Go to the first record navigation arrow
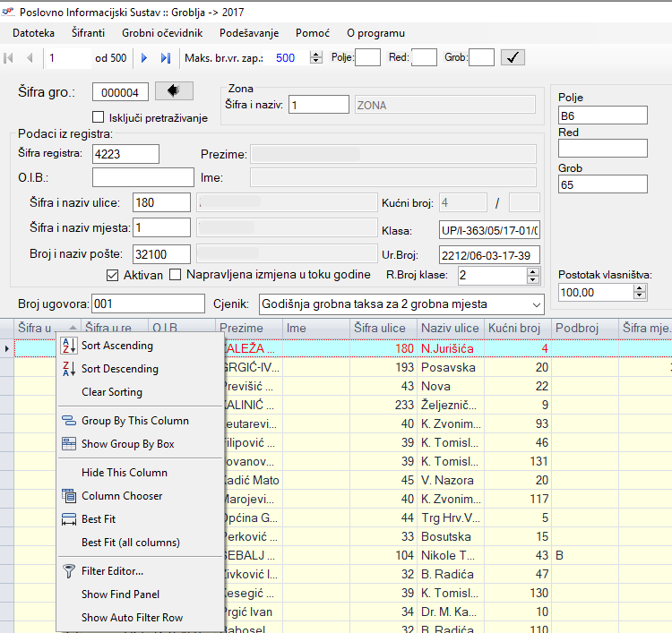The height and width of the screenshot is (633, 672). click(10, 58)
